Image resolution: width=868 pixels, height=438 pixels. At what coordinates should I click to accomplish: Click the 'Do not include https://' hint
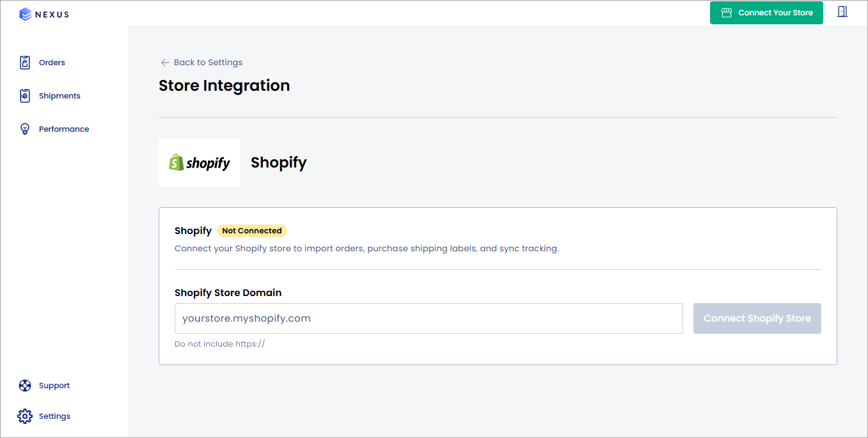point(219,344)
